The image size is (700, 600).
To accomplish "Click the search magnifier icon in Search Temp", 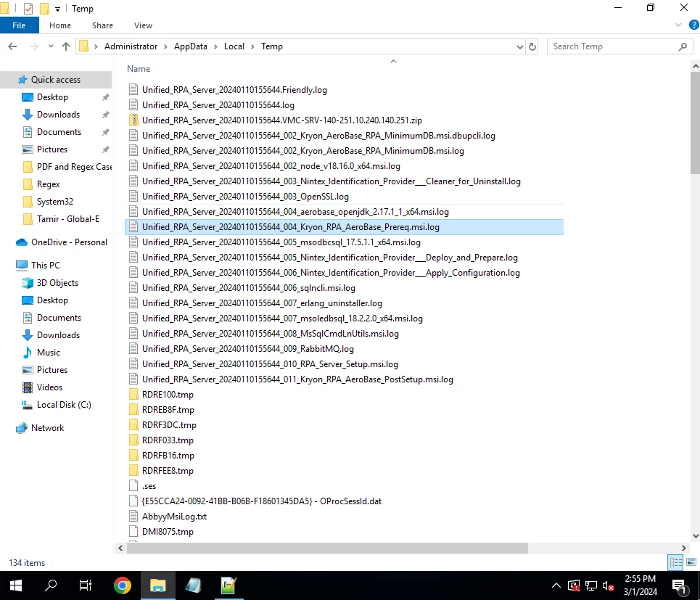I will tap(683, 46).
